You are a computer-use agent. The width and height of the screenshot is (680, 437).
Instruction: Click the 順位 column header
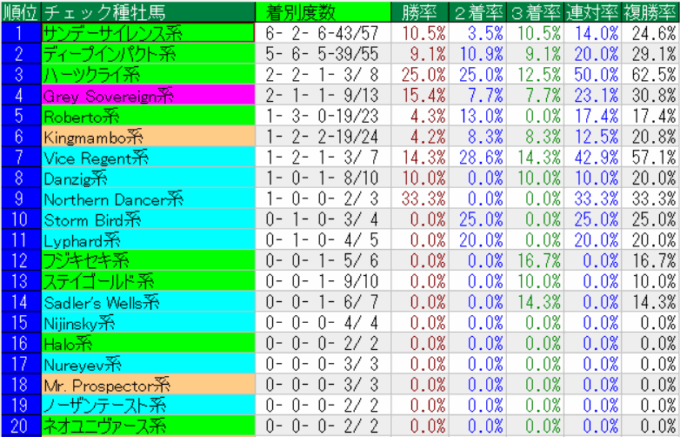[x=20, y=12]
